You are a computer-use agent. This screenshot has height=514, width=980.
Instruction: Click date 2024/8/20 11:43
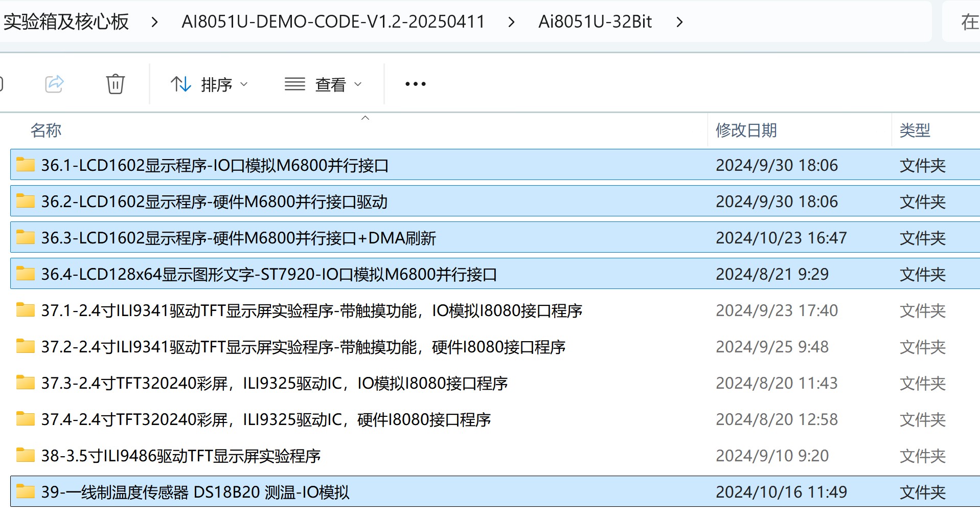coord(777,383)
